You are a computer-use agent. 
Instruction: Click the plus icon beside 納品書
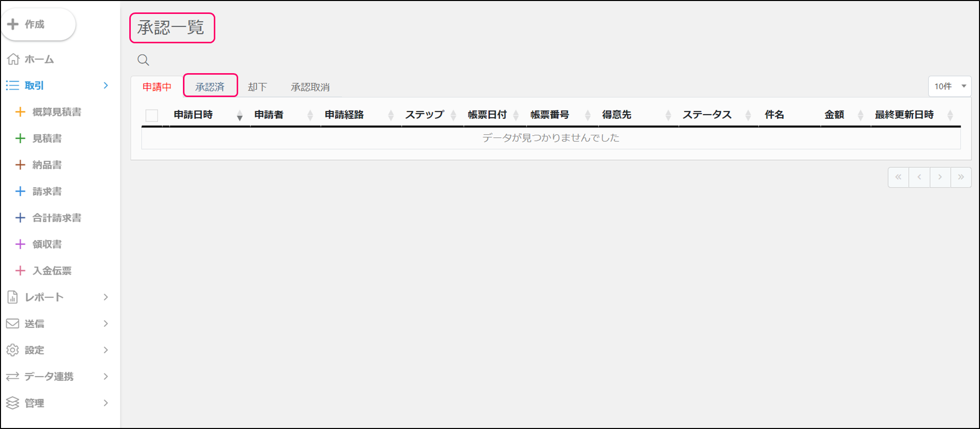pyautogui.click(x=20, y=165)
